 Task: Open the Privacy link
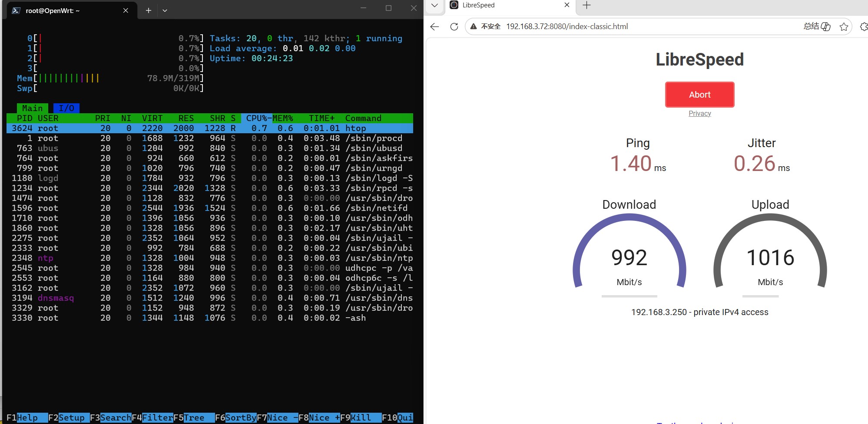click(x=699, y=113)
